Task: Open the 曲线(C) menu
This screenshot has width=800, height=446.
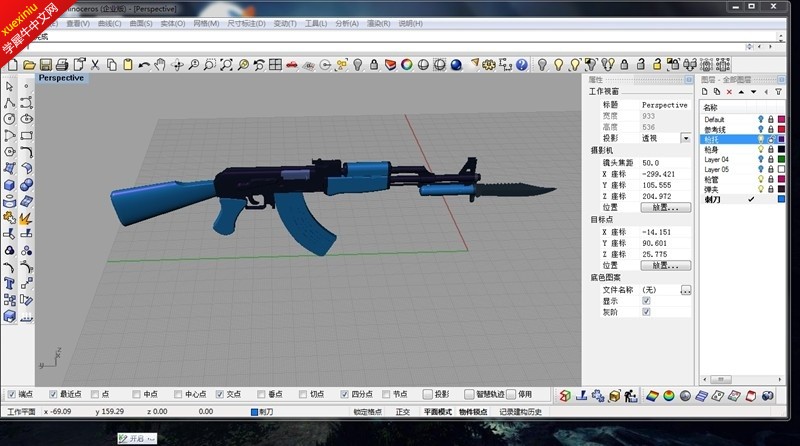Action: point(109,23)
